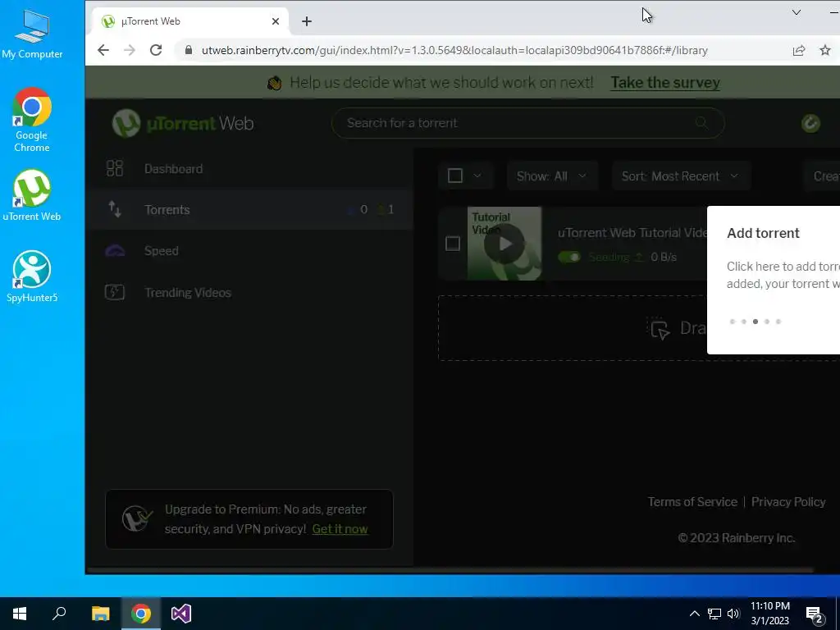Click the Torrents up-down arrows icon
Viewport: 840px width, 630px height.
coord(115,209)
